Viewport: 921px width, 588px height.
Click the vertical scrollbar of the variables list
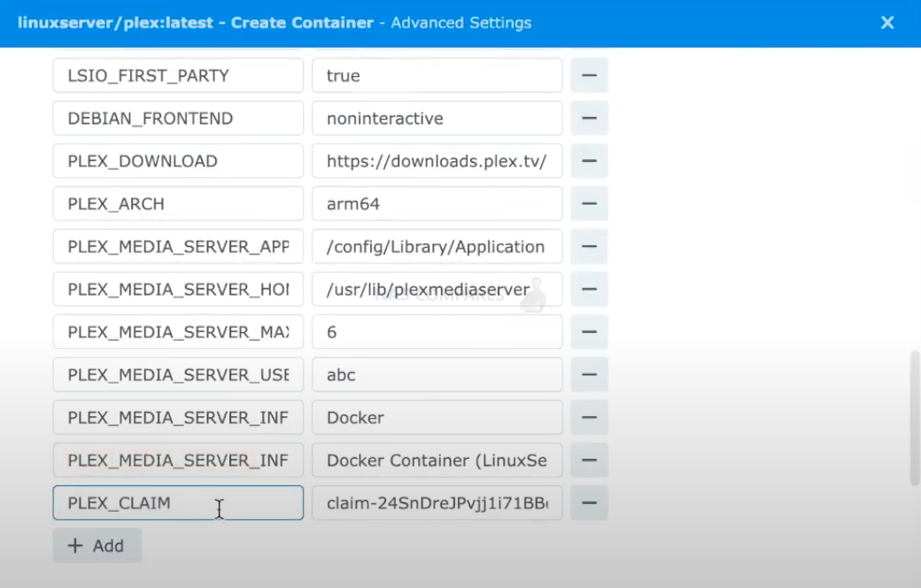(x=915, y=418)
